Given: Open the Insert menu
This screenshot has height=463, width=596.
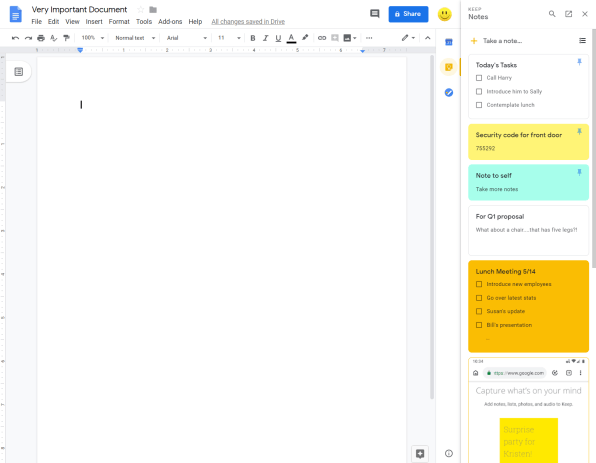Looking at the screenshot, I should [x=94, y=22].
